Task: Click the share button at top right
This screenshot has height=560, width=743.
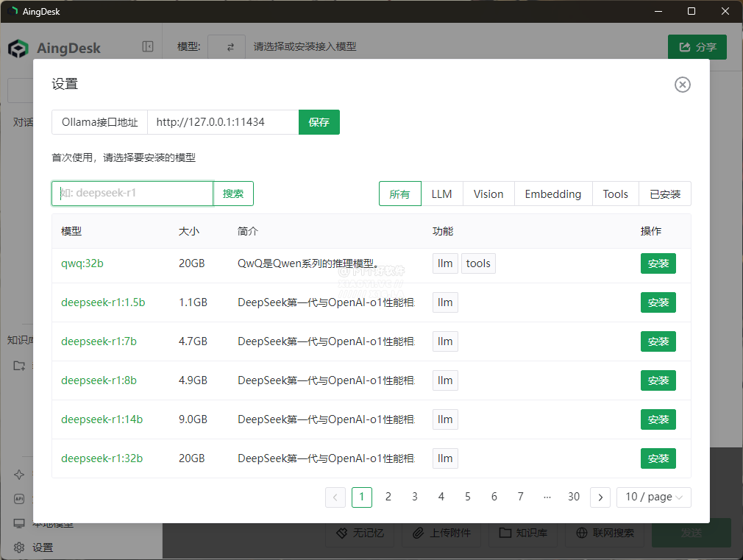Action: (697, 47)
